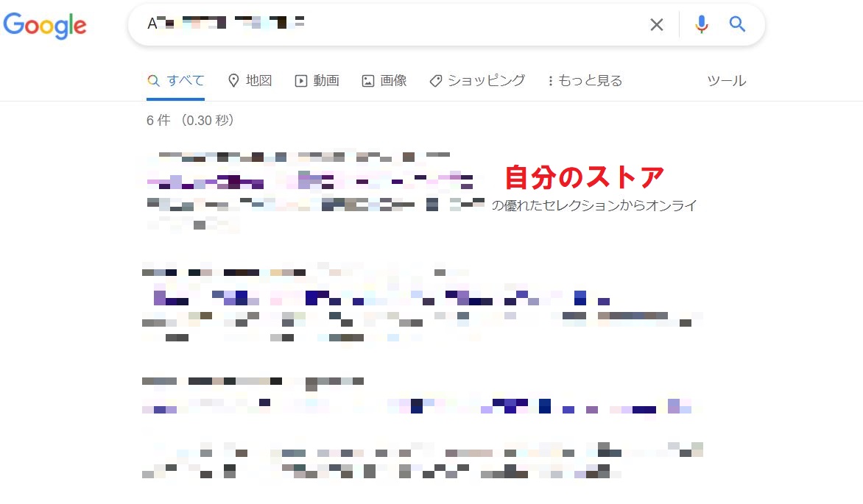Focus the Google search input field

[391, 24]
